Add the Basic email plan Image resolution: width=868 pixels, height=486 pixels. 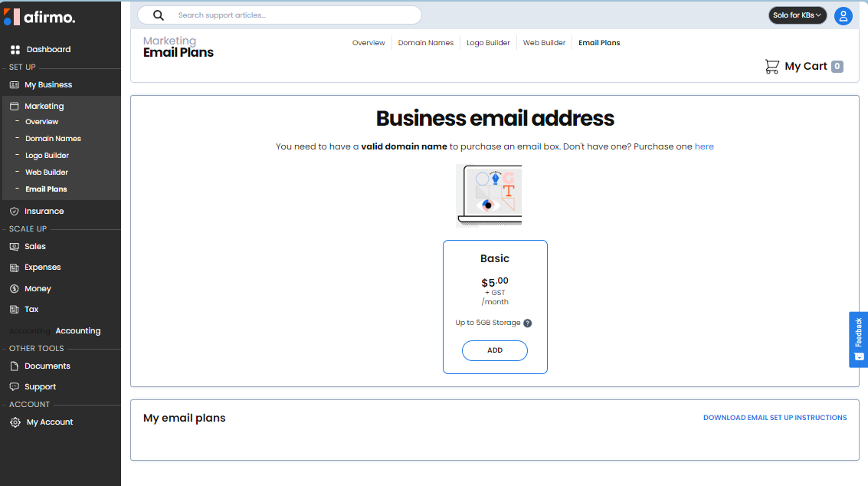(495, 351)
